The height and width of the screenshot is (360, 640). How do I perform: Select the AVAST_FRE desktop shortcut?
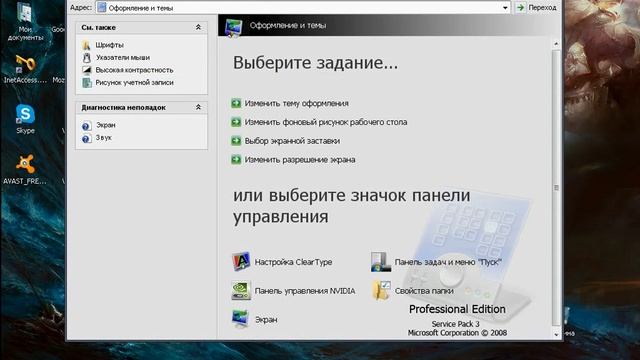pyautogui.click(x=25, y=164)
